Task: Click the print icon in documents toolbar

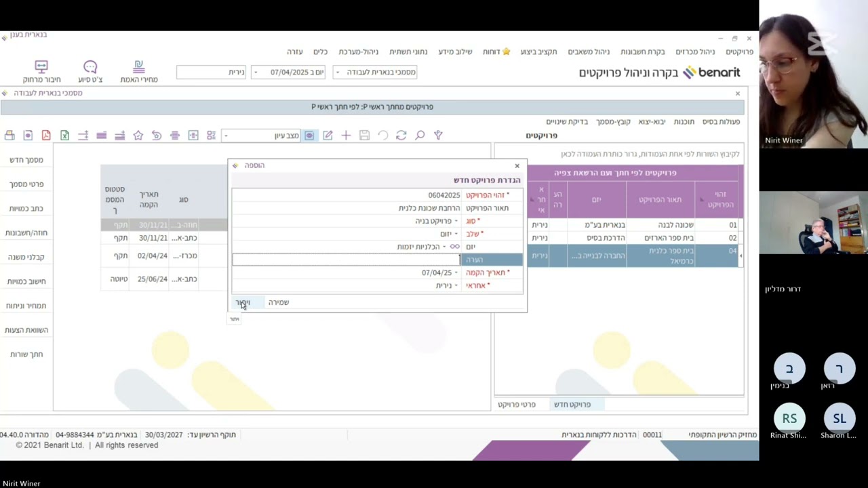Action: (9, 136)
